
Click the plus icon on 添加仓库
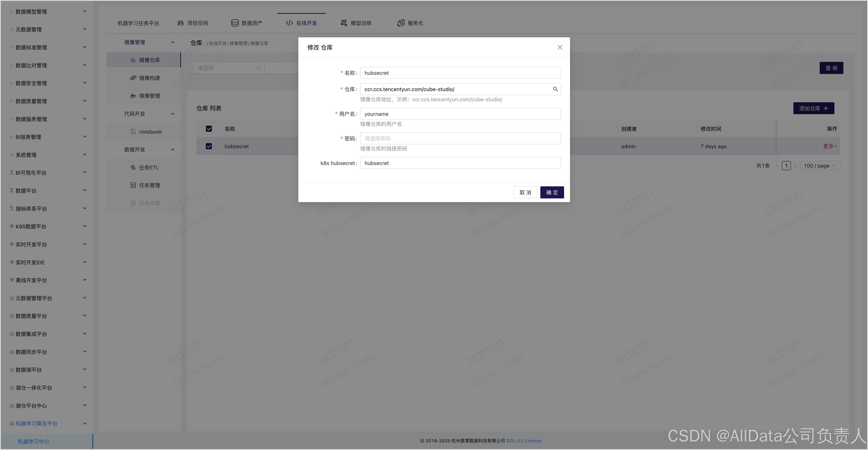pos(826,108)
